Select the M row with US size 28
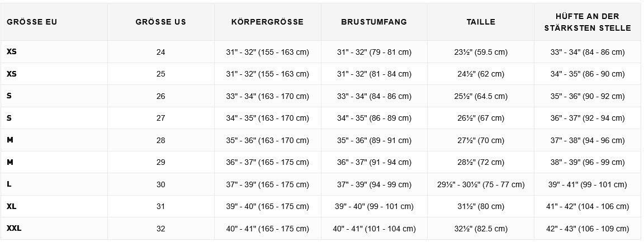This screenshot has width=644, height=242. point(322,140)
